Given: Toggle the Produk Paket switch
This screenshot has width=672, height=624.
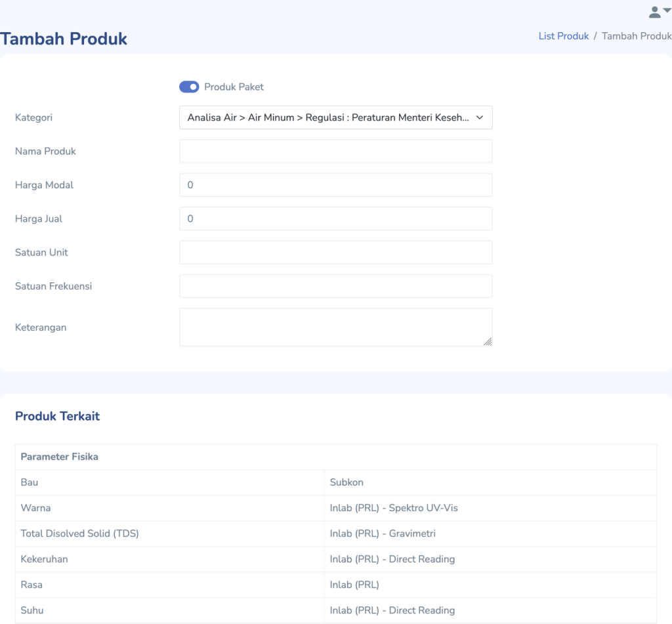Looking at the screenshot, I should pos(189,87).
